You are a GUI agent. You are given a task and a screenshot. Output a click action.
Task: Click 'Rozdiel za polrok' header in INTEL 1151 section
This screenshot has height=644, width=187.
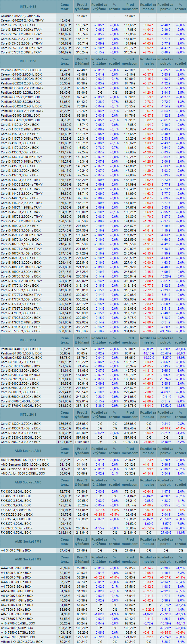tap(165, 340)
